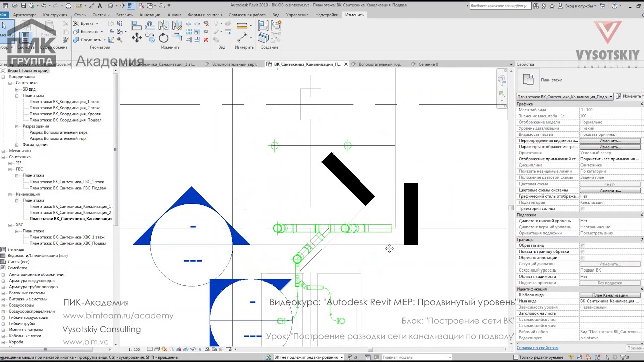Click the red Delete icon in the Modify panel
Viewport: 644px width, 362px height.
tap(205, 40)
